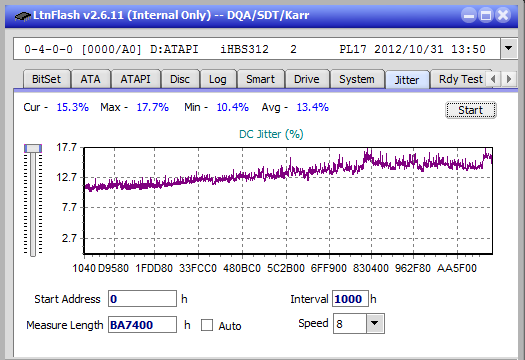Click the x-axis label 1FDD80

[154, 268]
